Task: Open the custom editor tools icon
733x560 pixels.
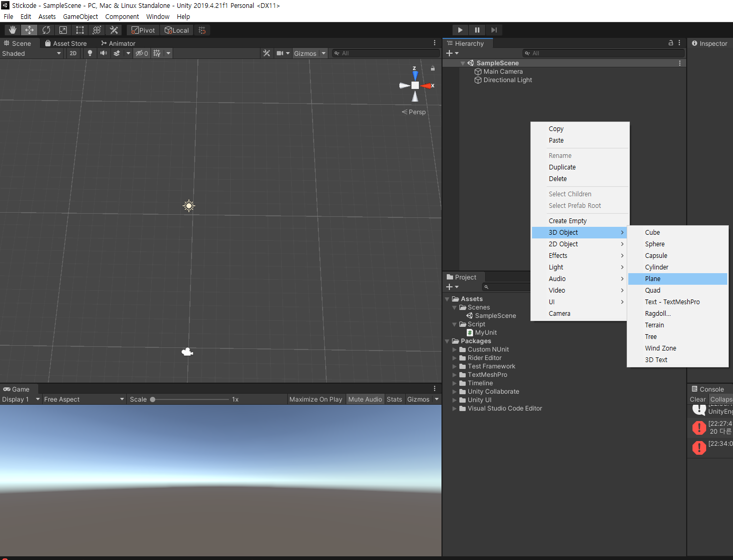Action: (x=114, y=30)
